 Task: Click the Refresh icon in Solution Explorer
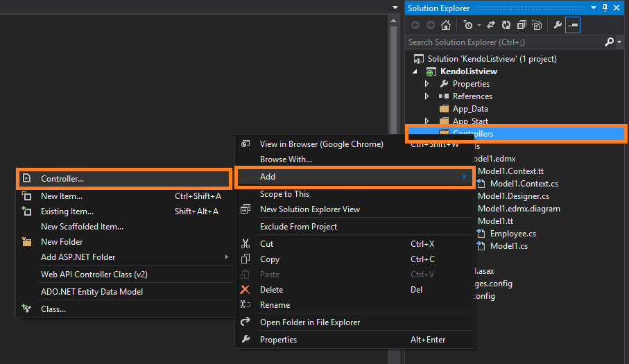point(506,26)
